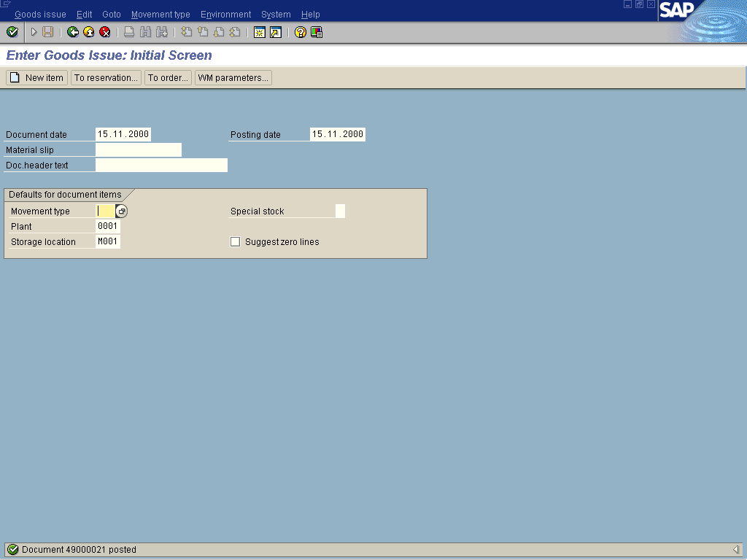Screen dimensions: 747x560
Task: Enable the Suggest zero lines checkbox
Action: point(236,242)
